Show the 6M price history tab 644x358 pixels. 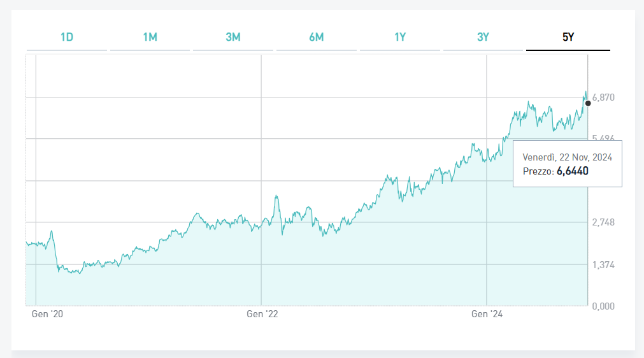(x=317, y=37)
